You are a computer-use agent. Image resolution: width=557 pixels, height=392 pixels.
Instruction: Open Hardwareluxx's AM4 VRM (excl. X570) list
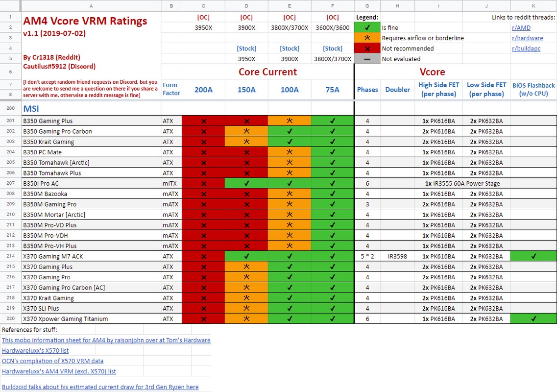pyautogui.click(x=59, y=371)
